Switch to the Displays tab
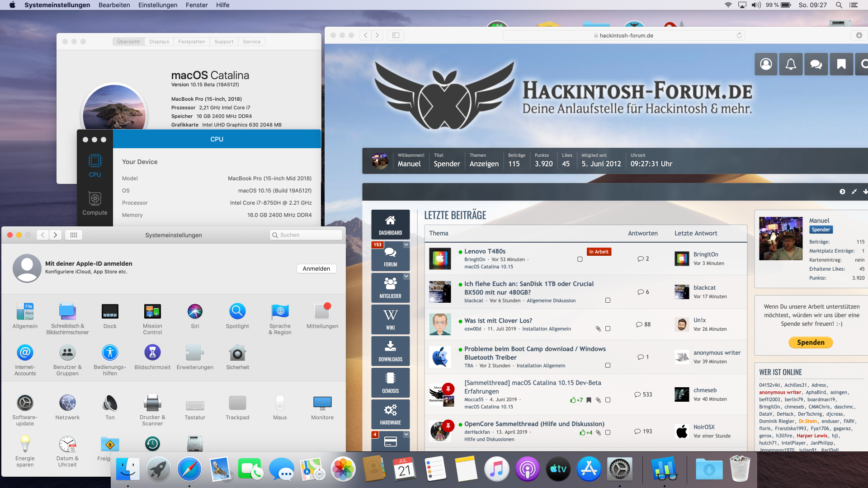Image resolution: width=868 pixels, height=488 pixels. 159,42
